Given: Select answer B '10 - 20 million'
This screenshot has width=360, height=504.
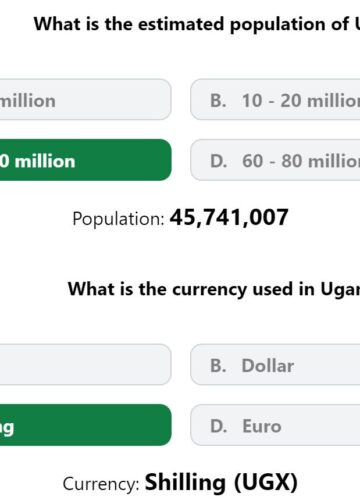Looking at the screenshot, I should (x=275, y=100).
